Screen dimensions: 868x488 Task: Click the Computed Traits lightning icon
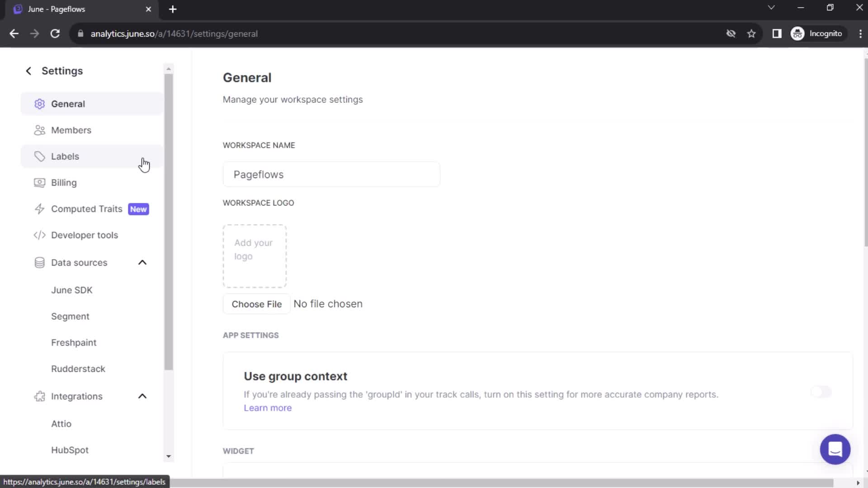click(x=40, y=208)
